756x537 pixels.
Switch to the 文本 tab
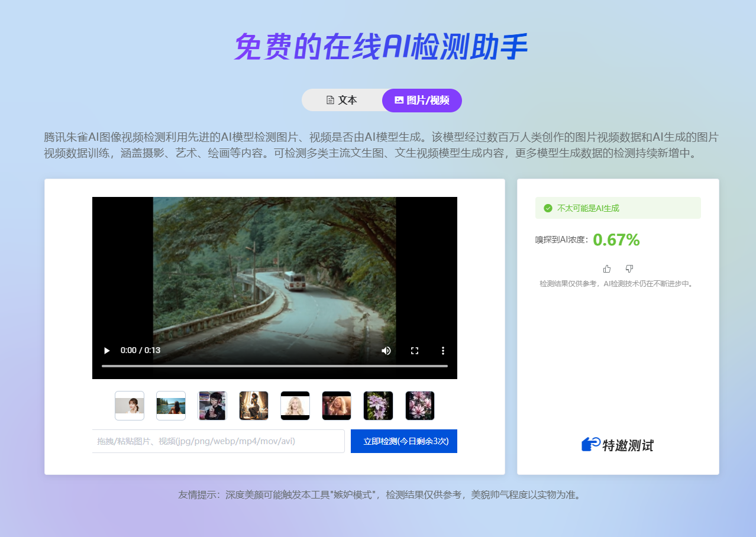click(342, 100)
